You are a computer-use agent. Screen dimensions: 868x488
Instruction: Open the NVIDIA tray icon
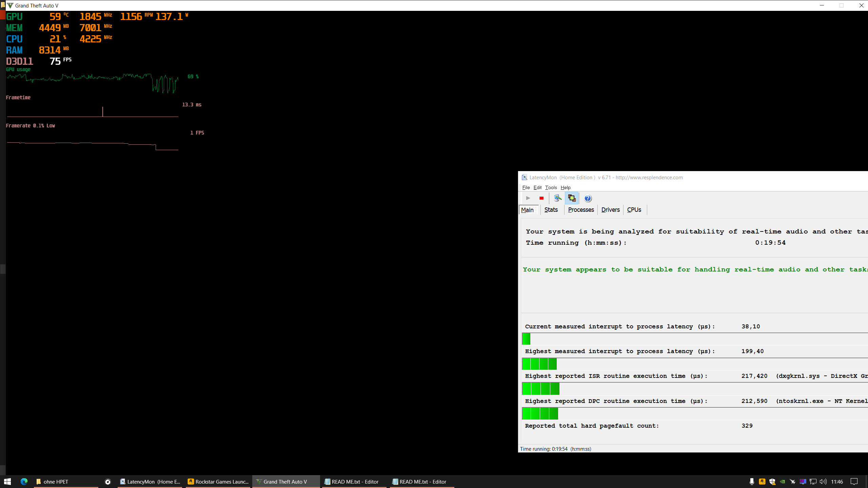pos(782,482)
